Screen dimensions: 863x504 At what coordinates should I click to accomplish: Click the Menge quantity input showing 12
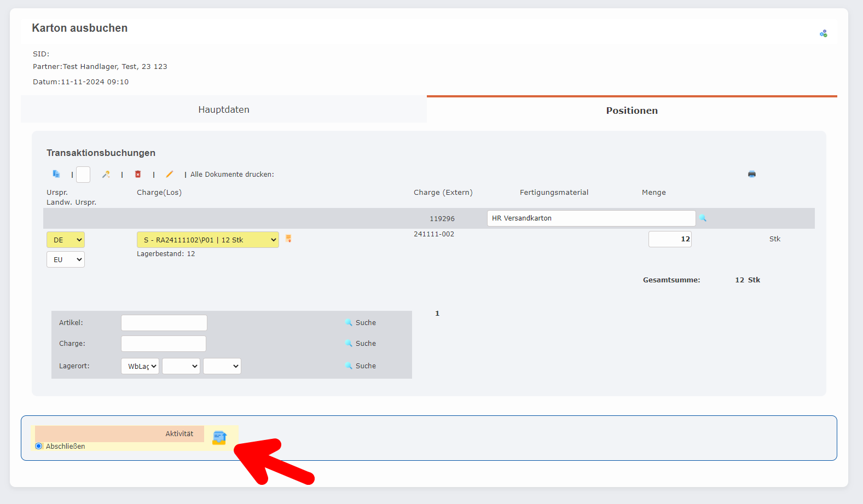pos(670,239)
